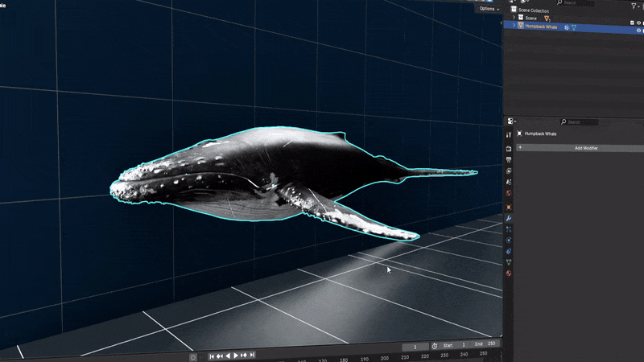This screenshot has height=362, width=644.
Task: Click the outliner search field
Action: click(x=576, y=3)
